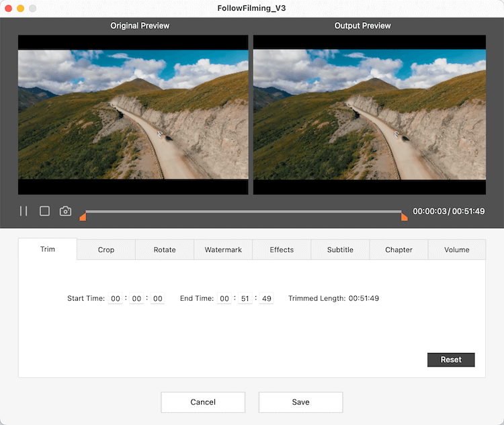Pause the video playback
Screen dimensions: 504x425
click(24, 211)
